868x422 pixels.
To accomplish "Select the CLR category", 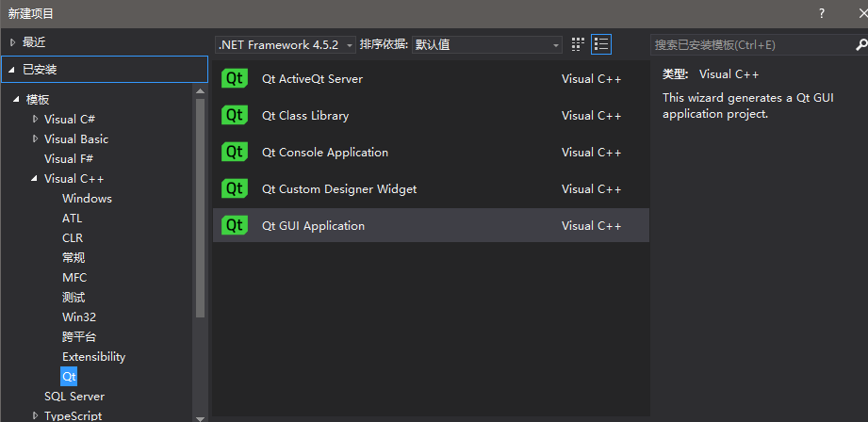I will [x=73, y=237].
